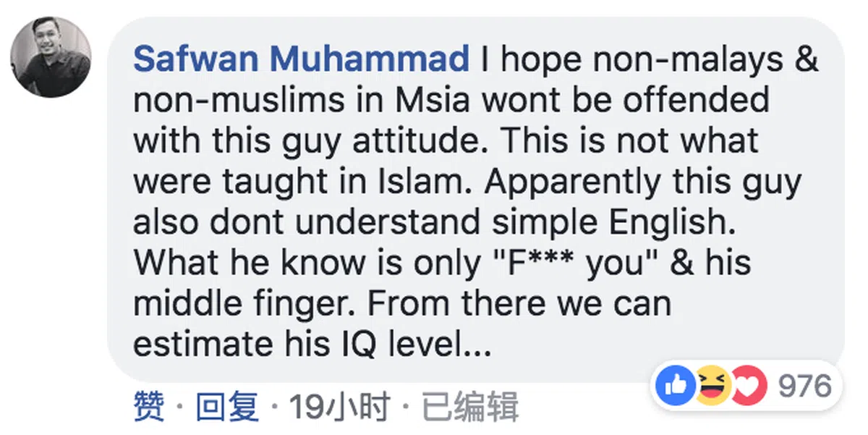Open the 19小时 timestamp link
Screen dimensions: 868x435
pos(339,407)
